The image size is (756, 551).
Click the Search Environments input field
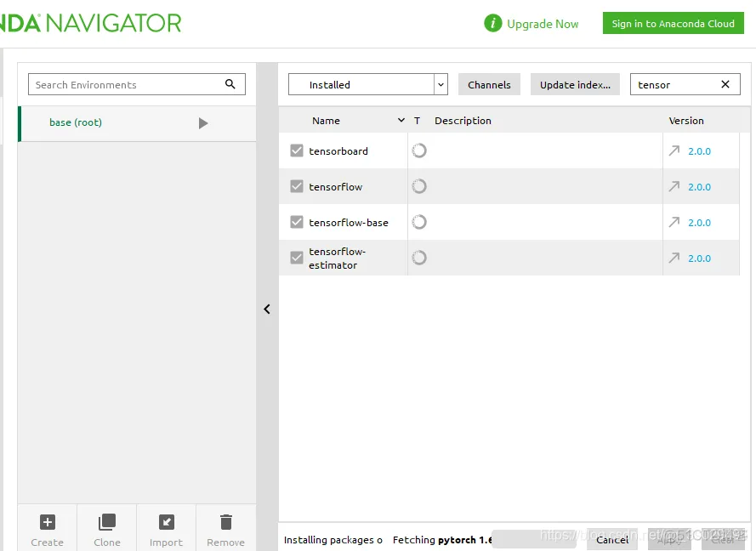coord(136,84)
